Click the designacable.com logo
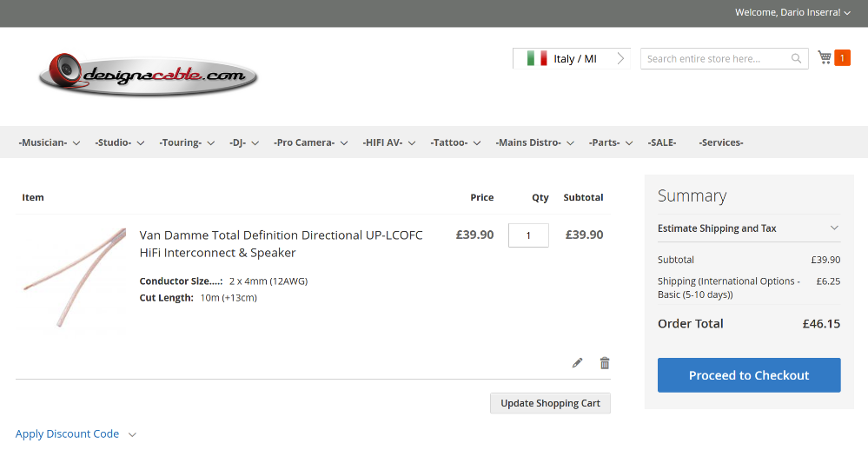This screenshot has width=868, height=463. (148, 76)
